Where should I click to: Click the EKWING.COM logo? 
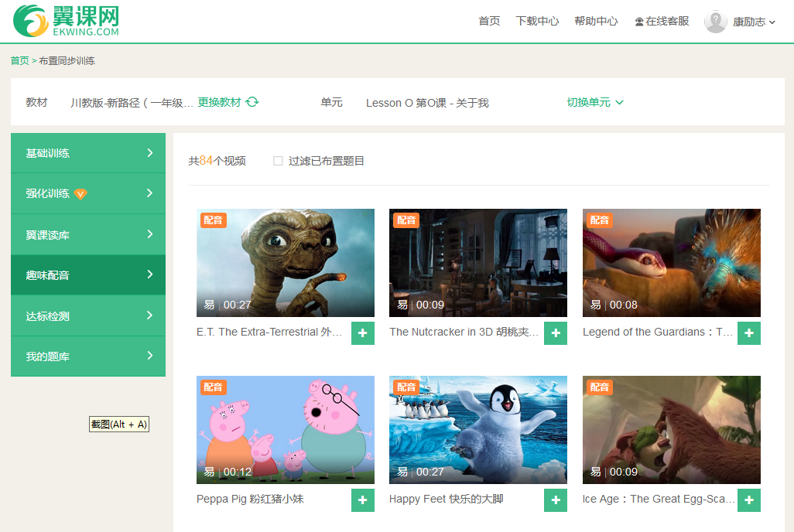point(66,21)
